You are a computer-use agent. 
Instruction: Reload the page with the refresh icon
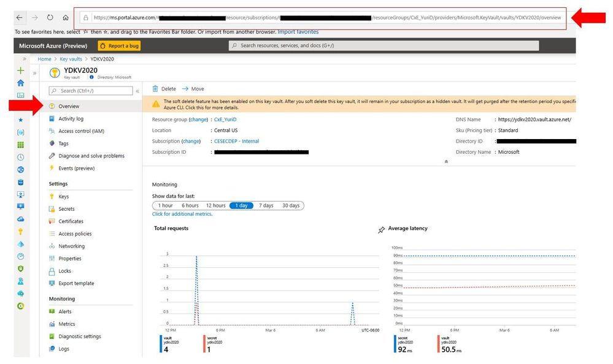coord(50,18)
